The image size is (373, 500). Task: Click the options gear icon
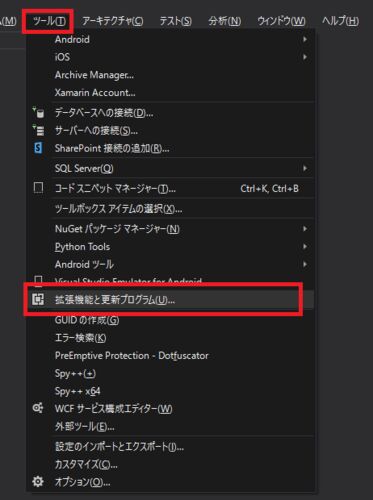click(38, 481)
